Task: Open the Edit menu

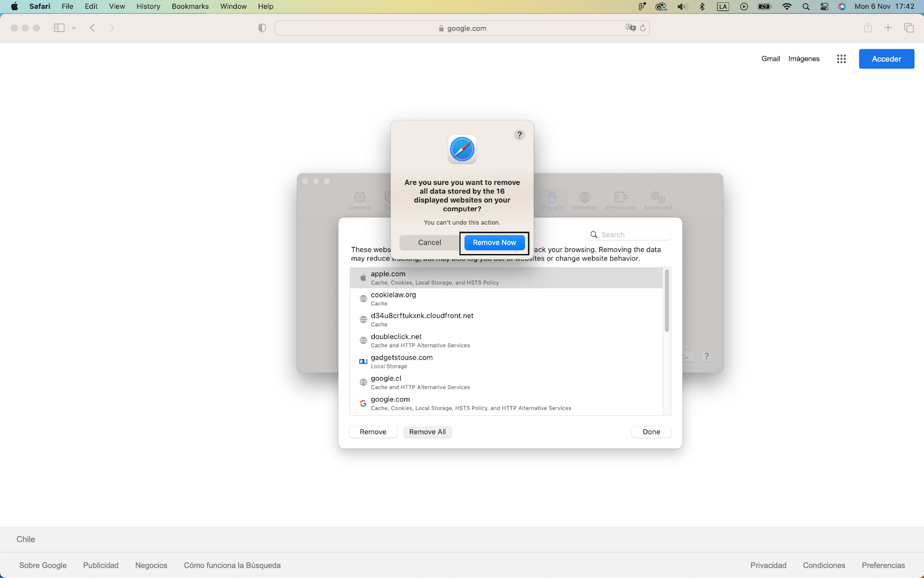Action: (x=91, y=6)
